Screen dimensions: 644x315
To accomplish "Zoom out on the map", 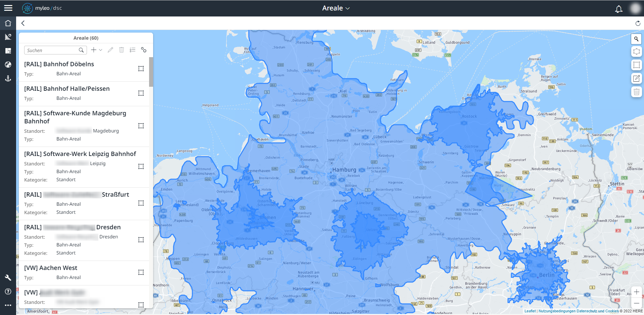I will (x=636, y=303).
